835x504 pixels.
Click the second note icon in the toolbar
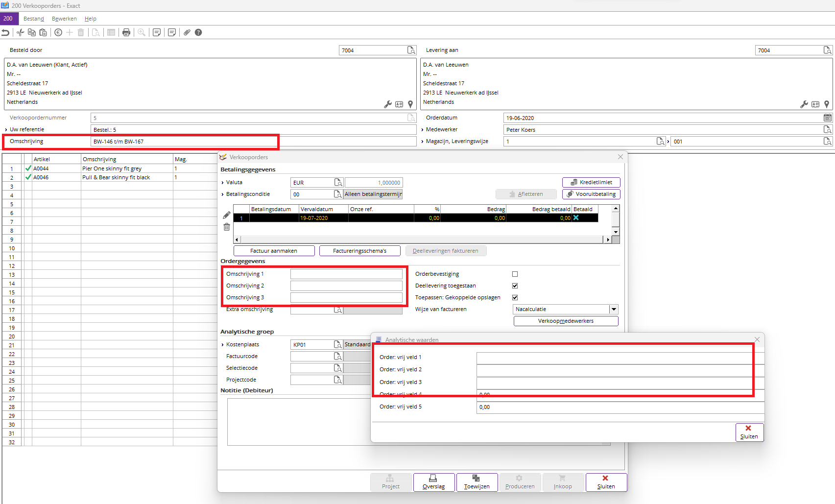172,32
